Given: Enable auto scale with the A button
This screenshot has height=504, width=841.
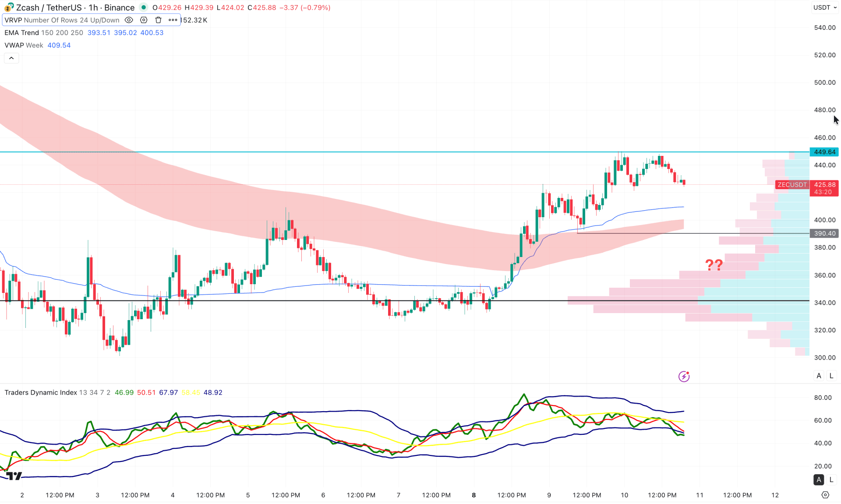Looking at the screenshot, I should click(x=818, y=376).
